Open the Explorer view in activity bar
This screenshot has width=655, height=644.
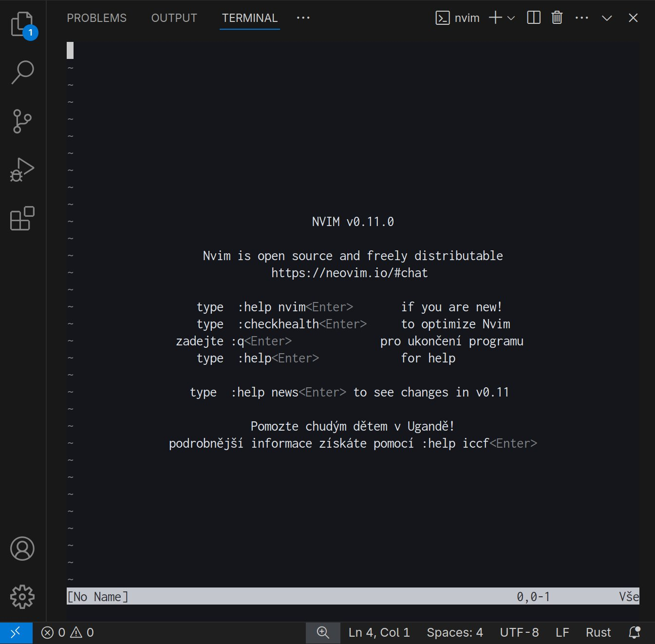coord(22,24)
